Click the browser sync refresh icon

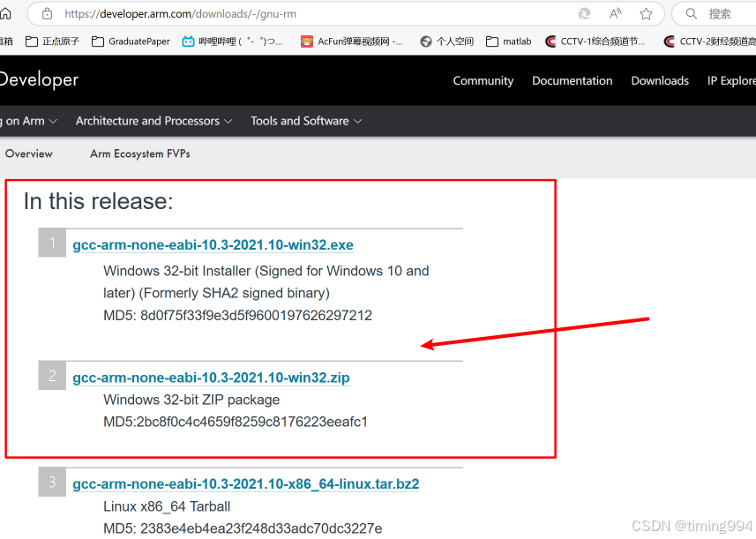point(584,14)
